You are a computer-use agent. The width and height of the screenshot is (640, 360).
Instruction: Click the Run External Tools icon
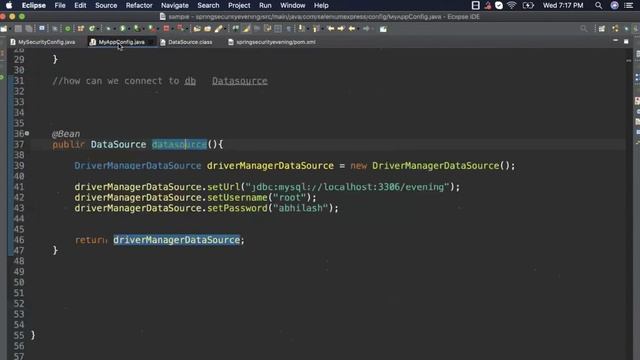coord(151,29)
